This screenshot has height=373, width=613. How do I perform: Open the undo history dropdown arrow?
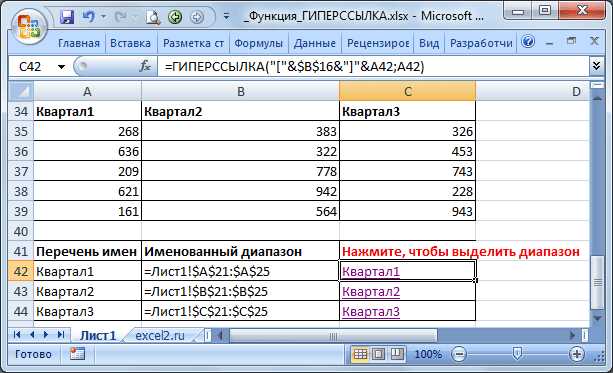pos(104,17)
